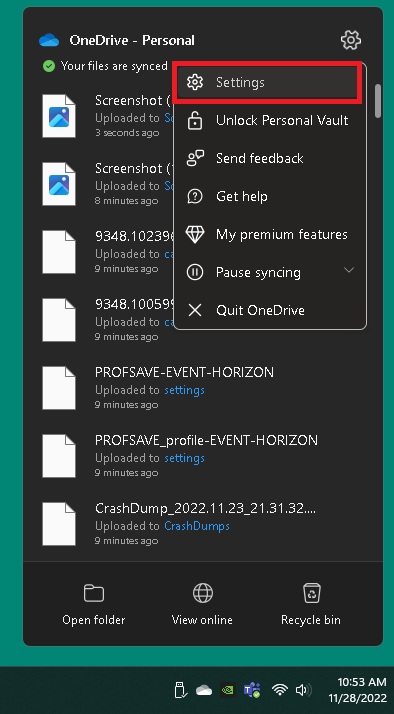Click the file icon for 9348.10059 entry
The width and height of the screenshot is (394, 714).
pos(59,320)
